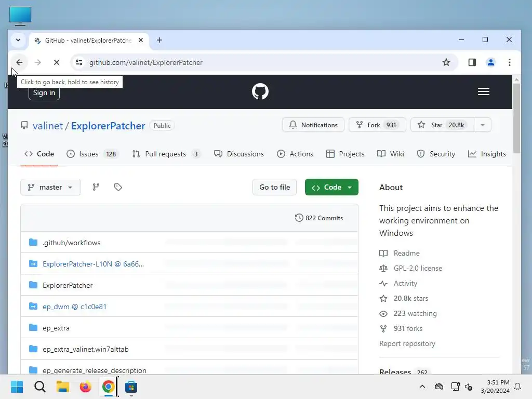View site information icon in address bar
Viewport: 532px width, 399px height.
click(79, 62)
